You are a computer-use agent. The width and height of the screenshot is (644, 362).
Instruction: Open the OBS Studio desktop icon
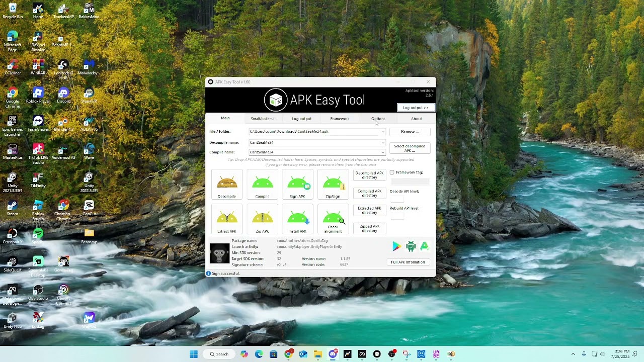[x=38, y=292]
